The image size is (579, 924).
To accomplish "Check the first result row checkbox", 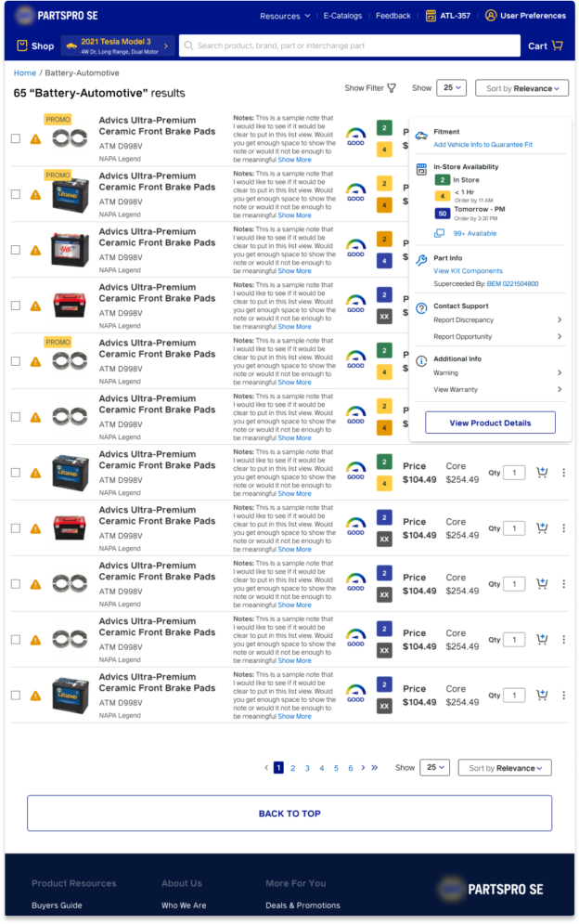I will coord(16,138).
